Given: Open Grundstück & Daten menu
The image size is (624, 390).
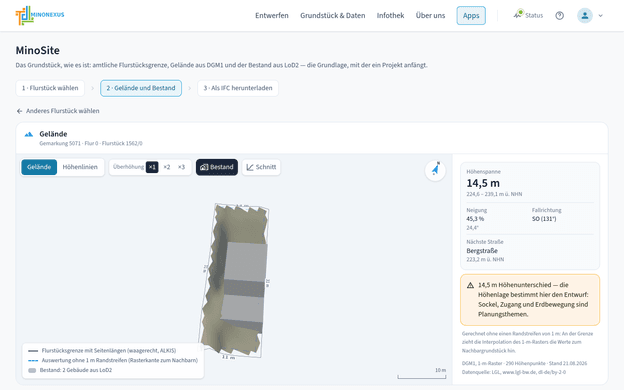Looking at the screenshot, I should 333,16.
